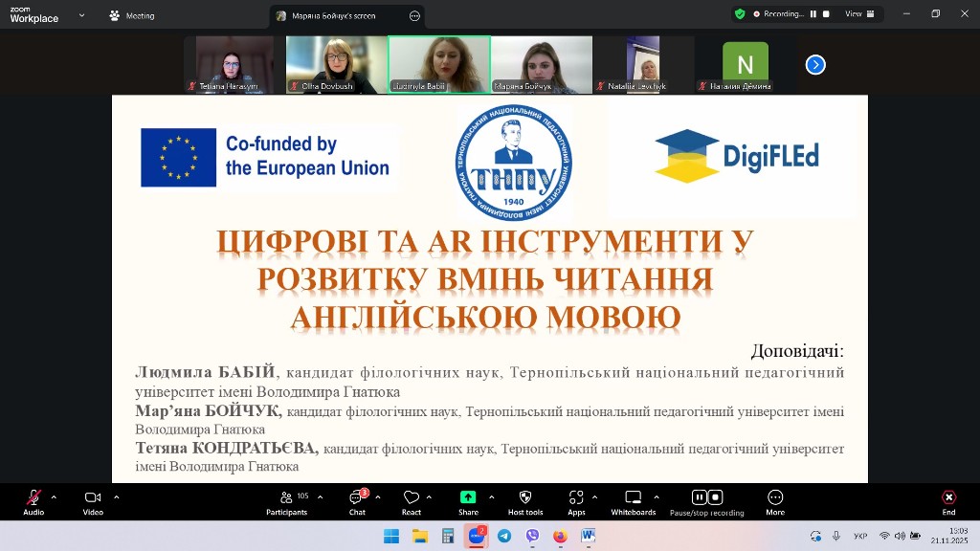Image resolution: width=980 pixels, height=551 pixels.
Task: Expand the video options arrow next to Video
Action: pyautogui.click(x=117, y=496)
